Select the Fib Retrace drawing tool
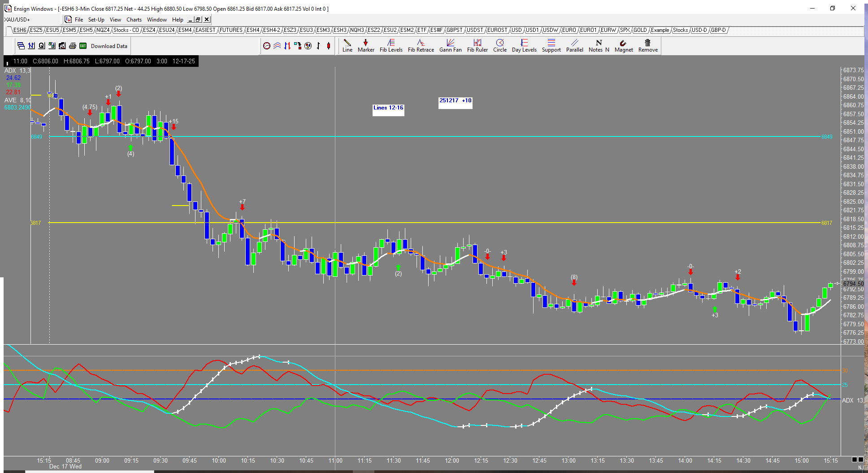This screenshot has width=868, height=473. click(x=421, y=45)
